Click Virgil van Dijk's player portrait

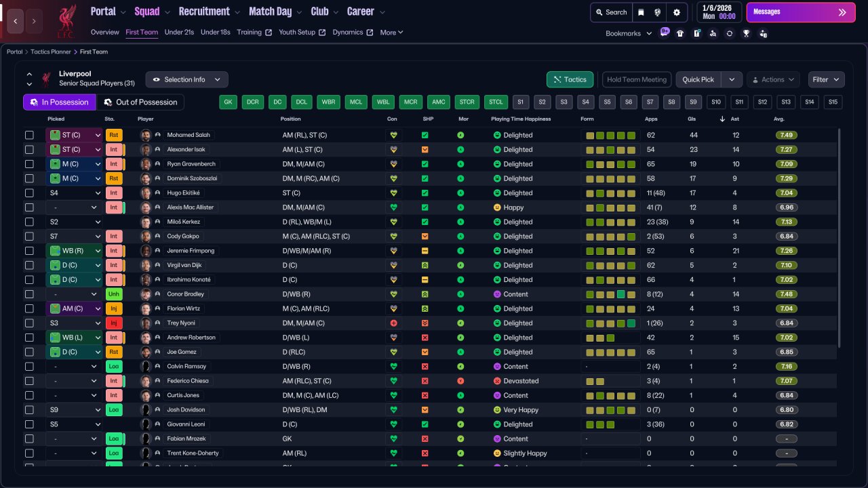pos(146,265)
